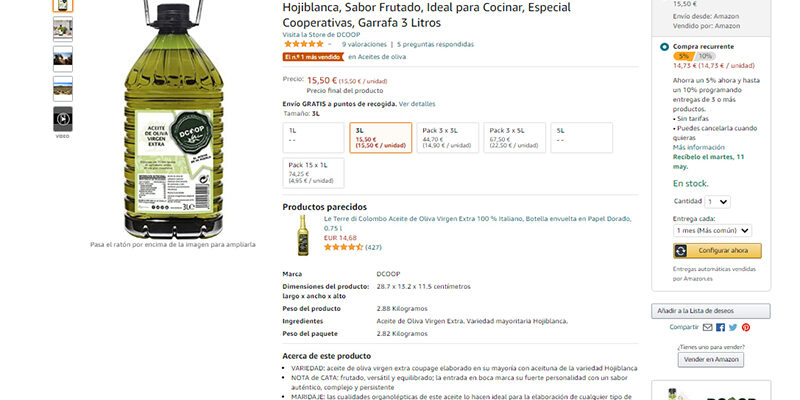This screenshot has width=800, height=400.
Task: Click the Vender en Amazon button
Action: pyautogui.click(x=711, y=360)
